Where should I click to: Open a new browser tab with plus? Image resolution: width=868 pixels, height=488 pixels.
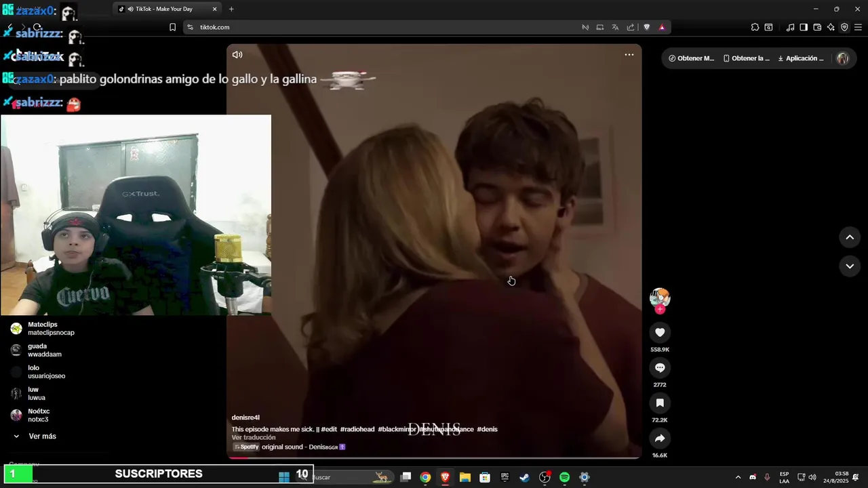[x=231, y=9]
